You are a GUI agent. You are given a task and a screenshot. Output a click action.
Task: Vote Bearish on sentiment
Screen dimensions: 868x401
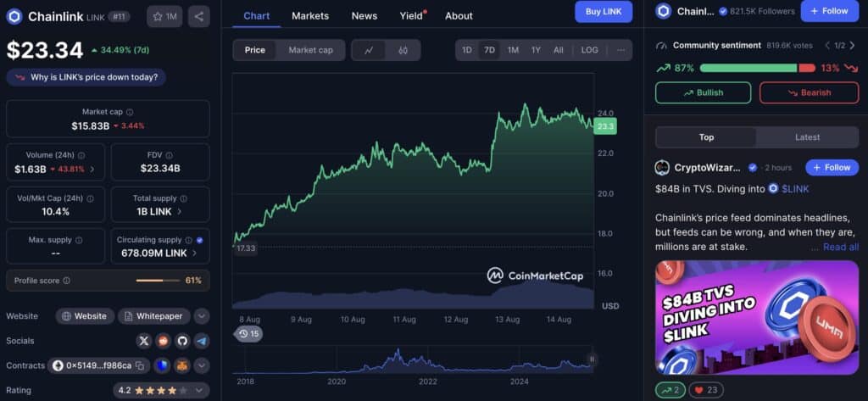[x=809, y=92]
